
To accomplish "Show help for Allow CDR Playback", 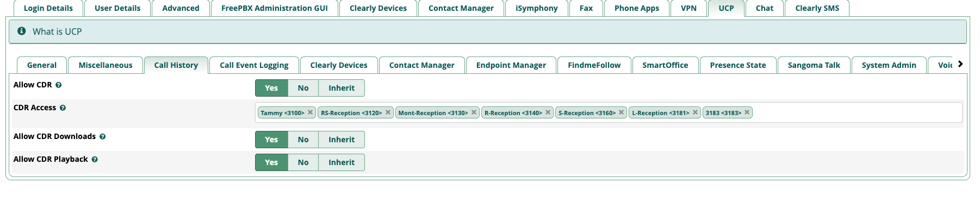I will pyautogui.click(x=95, y=160).
